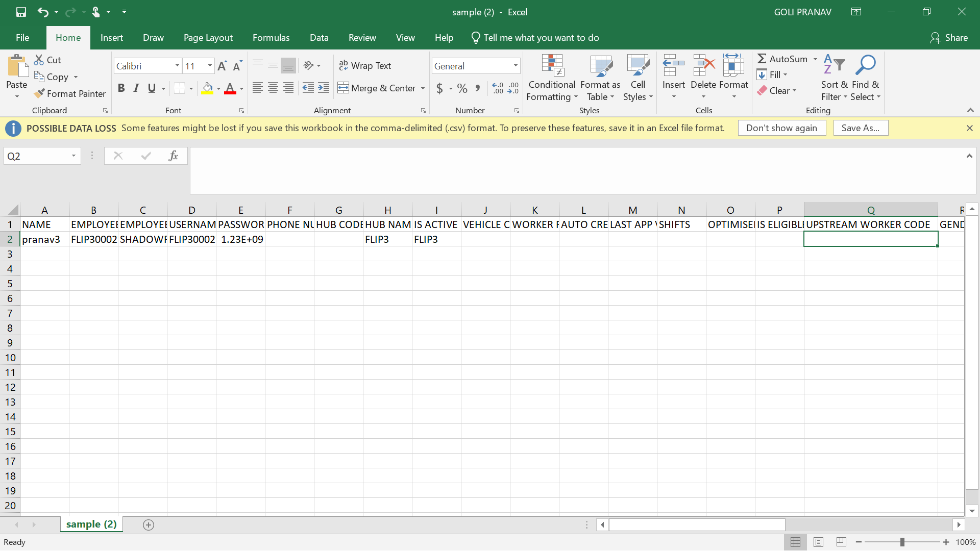Open the General number format dropdown
The width and height of the screenshot is (980, 551).
[x=516, y=66]
